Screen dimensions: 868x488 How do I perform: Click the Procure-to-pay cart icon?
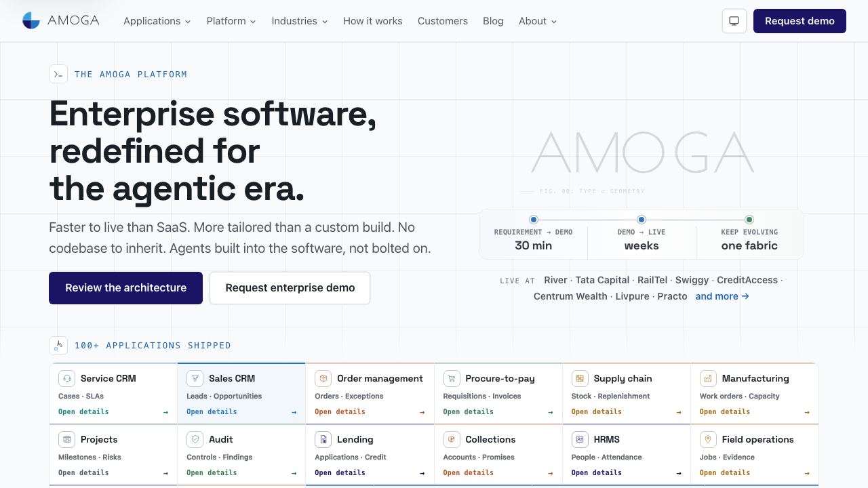[x=451, y=378]
